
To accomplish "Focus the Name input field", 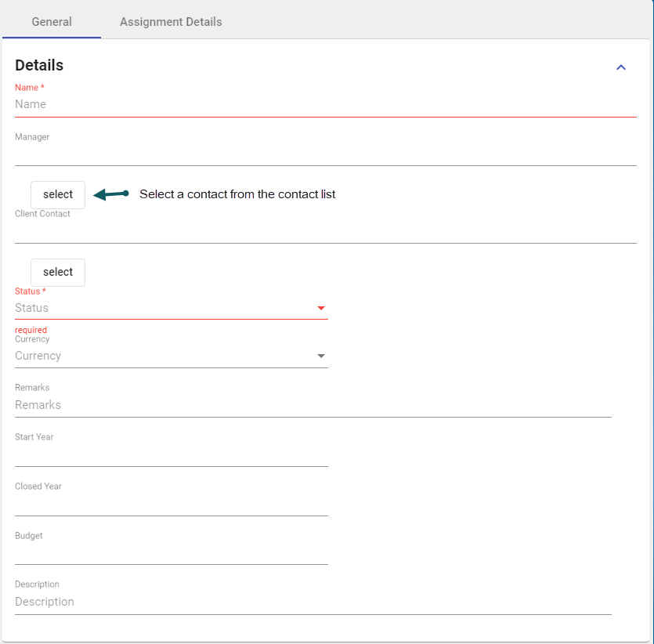I will 325,104.
